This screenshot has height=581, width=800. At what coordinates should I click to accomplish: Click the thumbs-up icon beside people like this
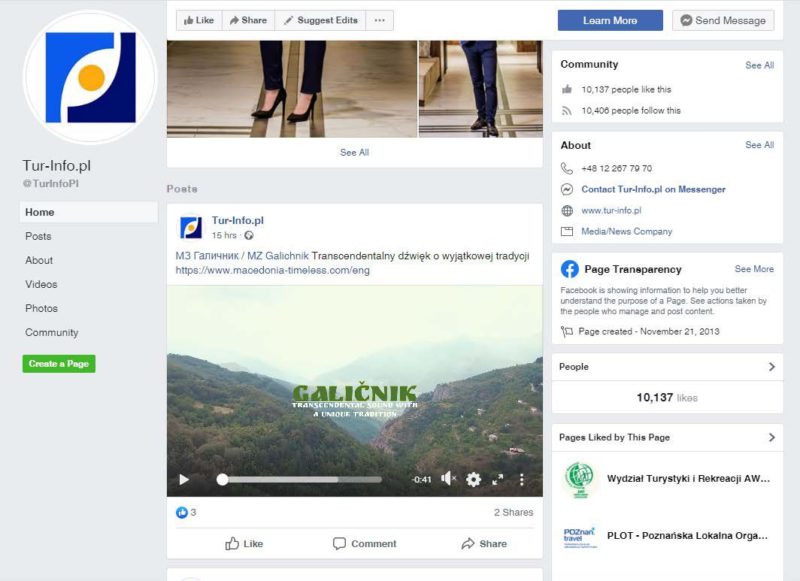[x=567, y=89]
